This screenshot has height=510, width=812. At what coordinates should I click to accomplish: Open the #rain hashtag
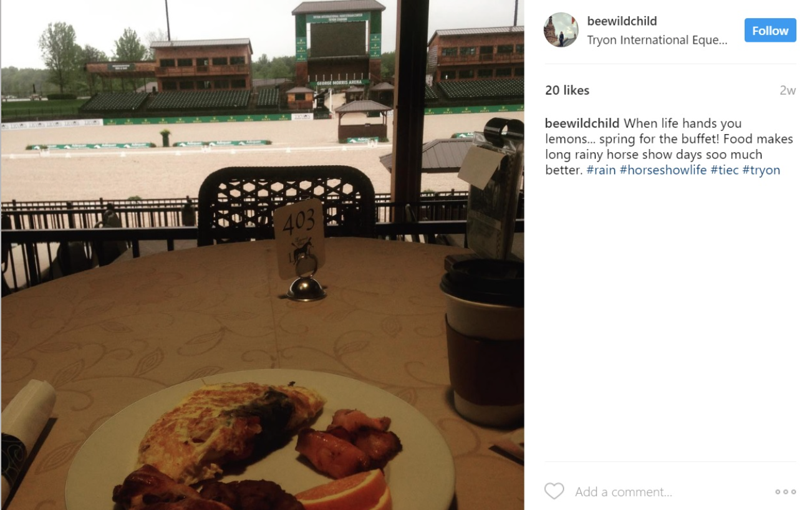(601, 170)
